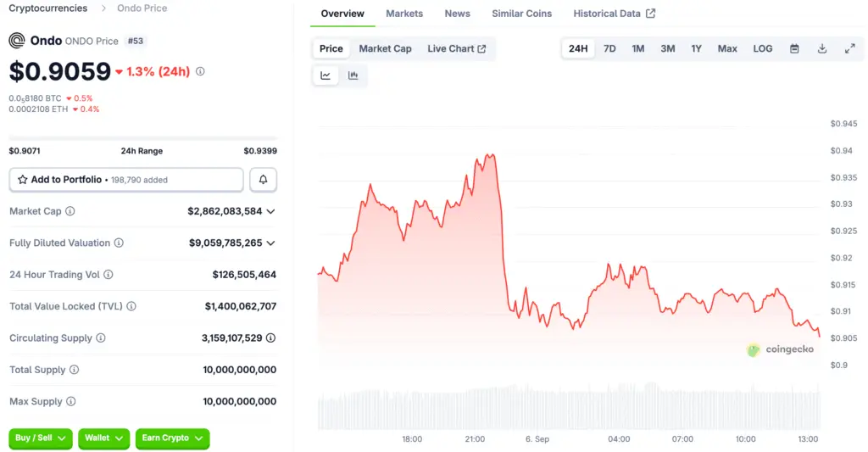
Task: Select the 3M time range
Action: 668,48
